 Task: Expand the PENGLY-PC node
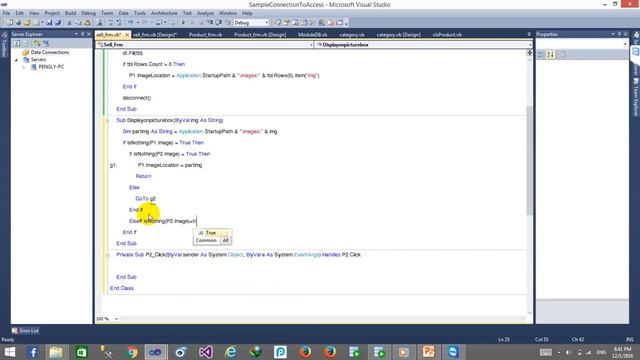[24, 67]
